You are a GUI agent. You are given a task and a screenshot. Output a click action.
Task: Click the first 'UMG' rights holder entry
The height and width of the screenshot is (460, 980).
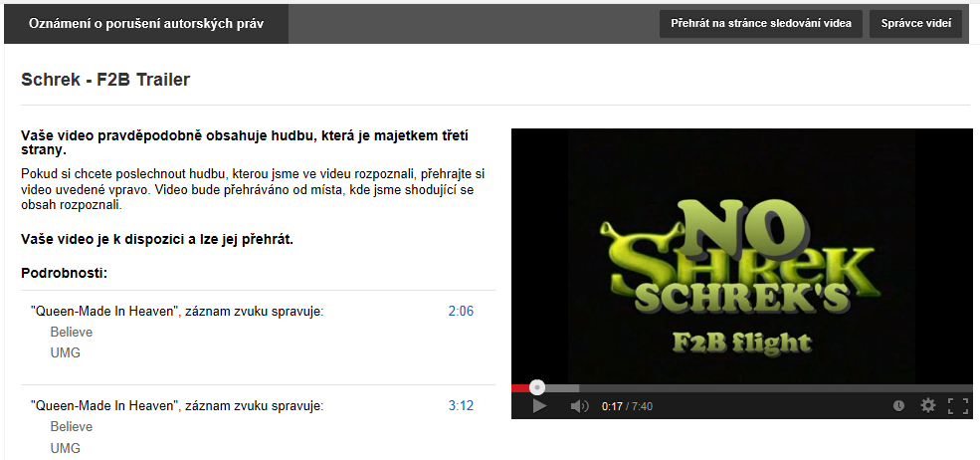(x=66, y=353)
